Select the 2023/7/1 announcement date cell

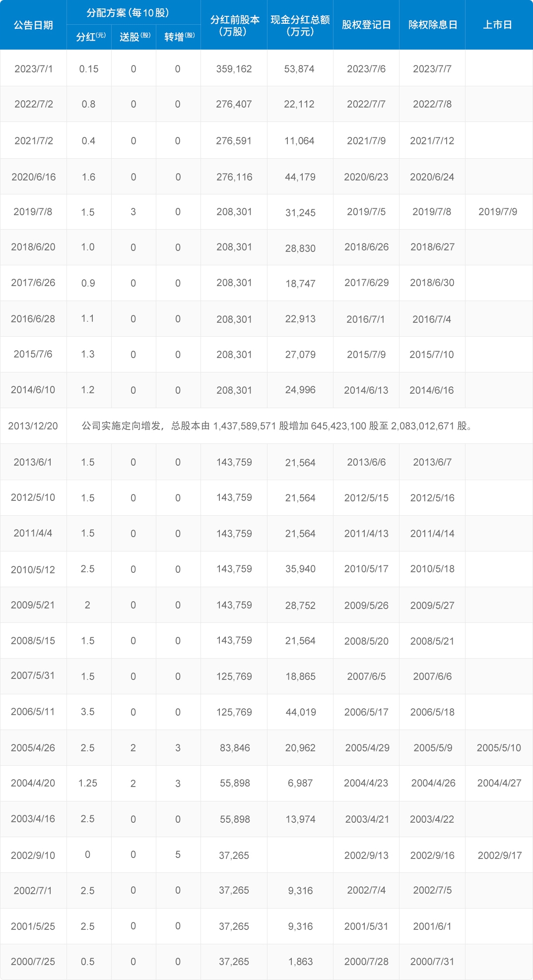[33, 69]
